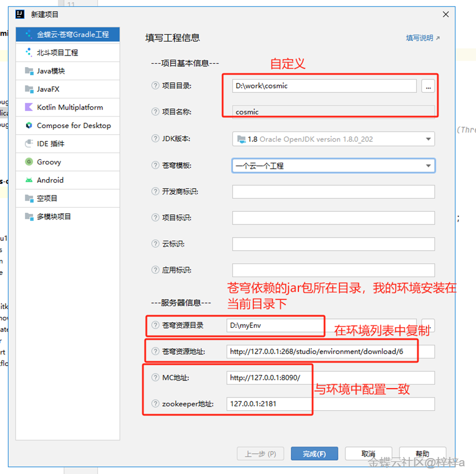Focus the 苍穹资源目录 field D:\myEnv
The width and height of the screenshot is (476, 474).
click(321, 326)
